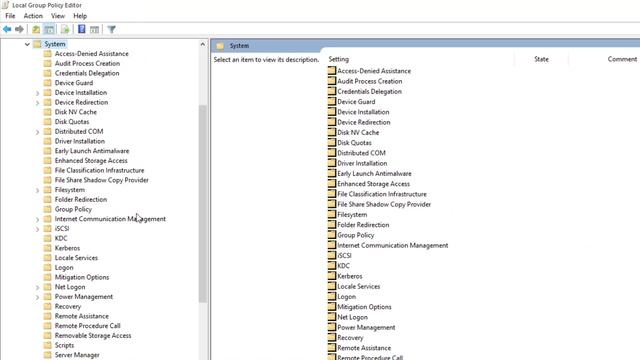Click the Back arrow toolbar icon

7,29
